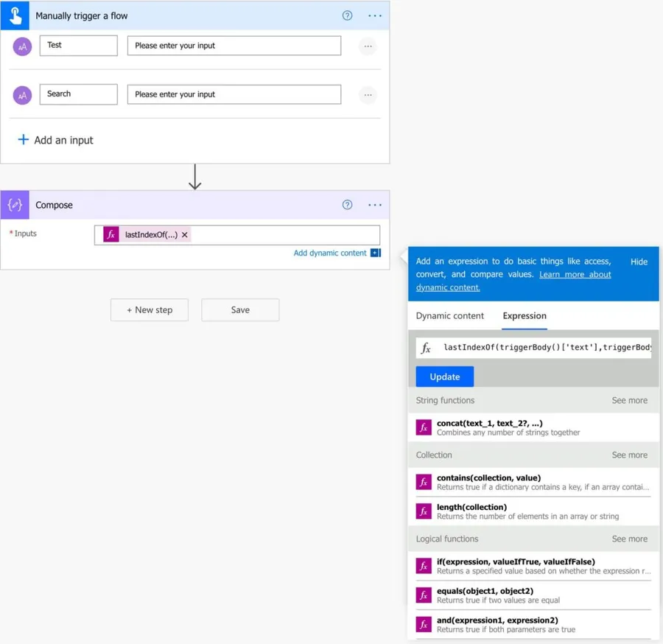Remove the lastIndexOf expression token
Viewport: 663px width, 644px height.
click(x=185, y=235)
